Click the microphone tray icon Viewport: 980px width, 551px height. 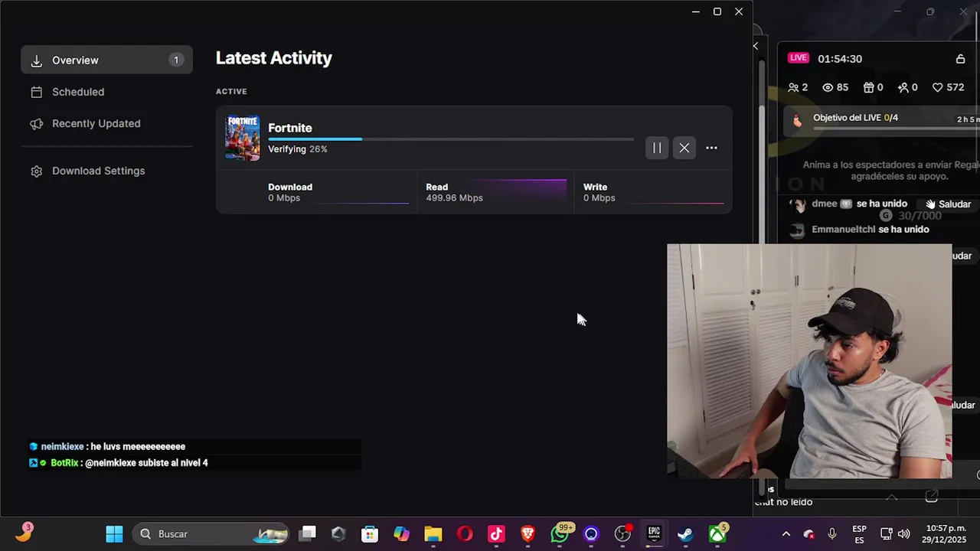[x=832, y=534]
